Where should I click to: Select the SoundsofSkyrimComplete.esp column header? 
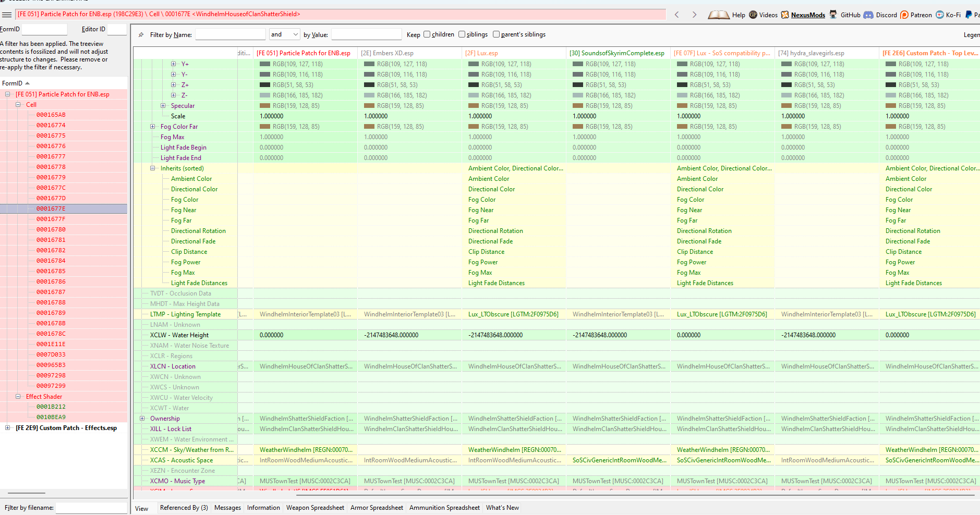tap(618, 53)
